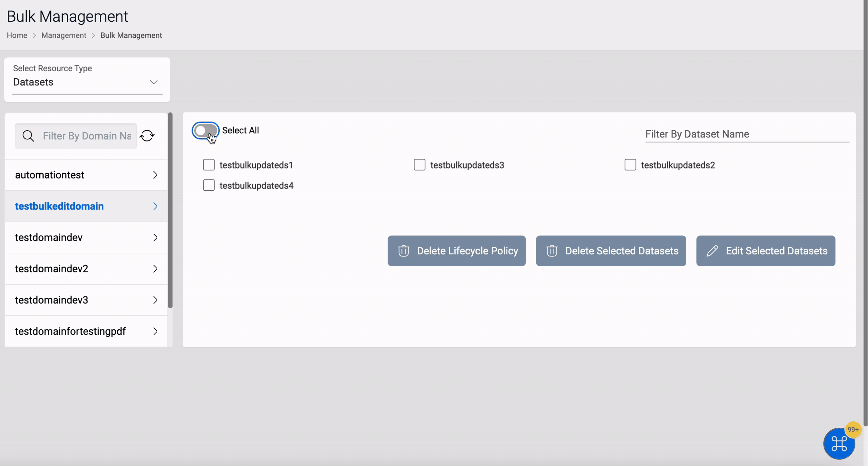
Task: Open the blue command shortcut floating button
Action: pos(839,443)
